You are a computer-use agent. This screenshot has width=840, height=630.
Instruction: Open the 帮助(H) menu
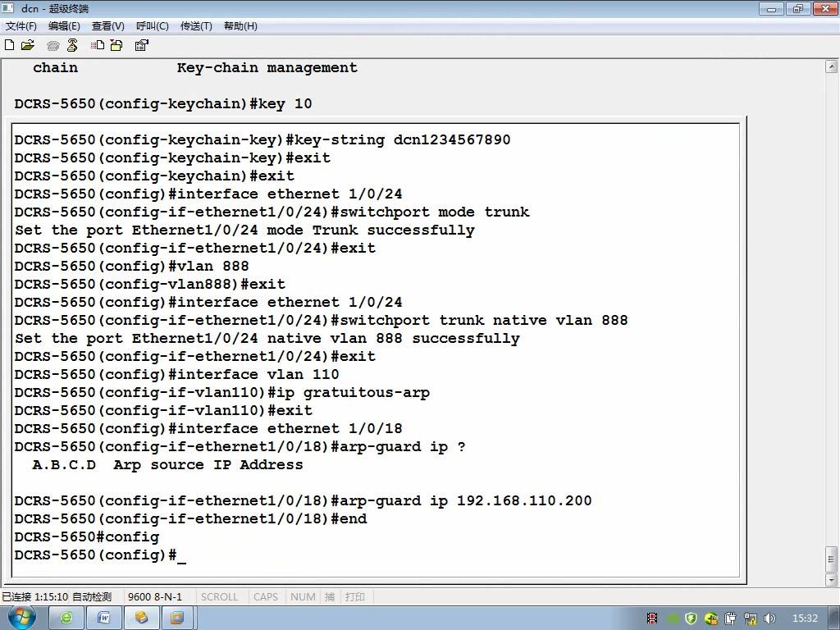[240, 26]
